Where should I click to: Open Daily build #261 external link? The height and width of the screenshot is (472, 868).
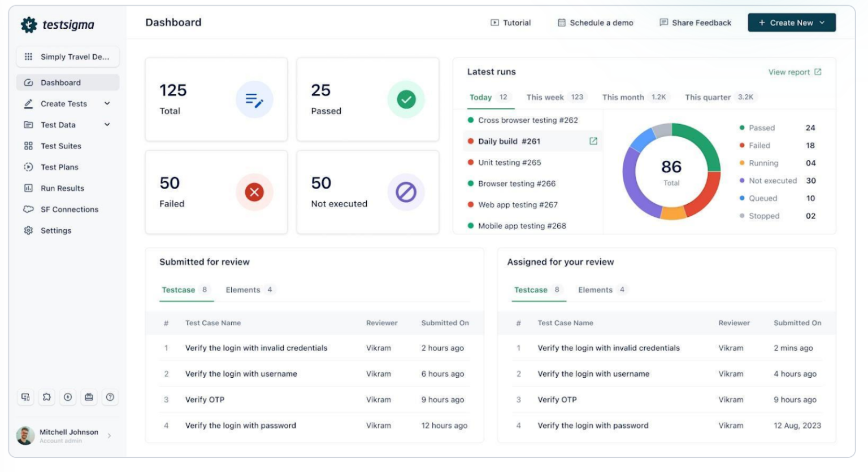(593, 141)
